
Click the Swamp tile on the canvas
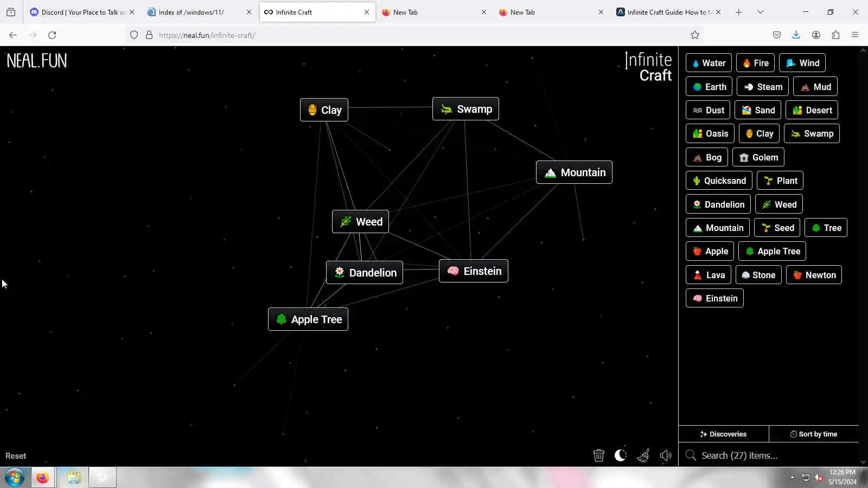465,109
